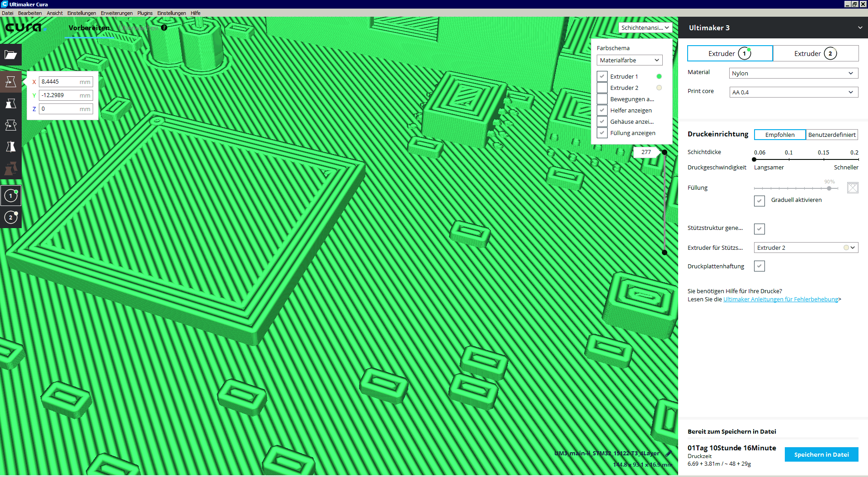Toggle Druckplattenhaftung checkbox
Image resolution: width=868 pixels, height=477 pixels.
click(x=759, y=266)
